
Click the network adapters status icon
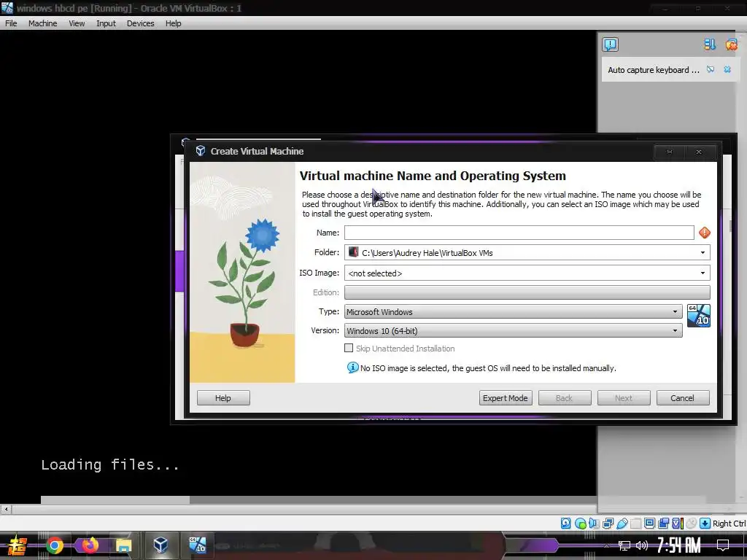pyautogui.click(x=608, y=524)
